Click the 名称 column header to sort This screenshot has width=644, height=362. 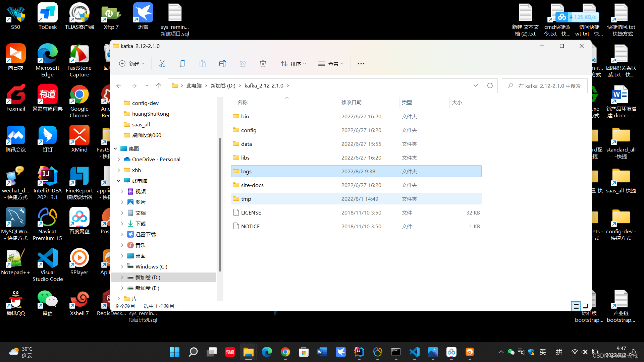pyautogui.click(x=242, y=102)
